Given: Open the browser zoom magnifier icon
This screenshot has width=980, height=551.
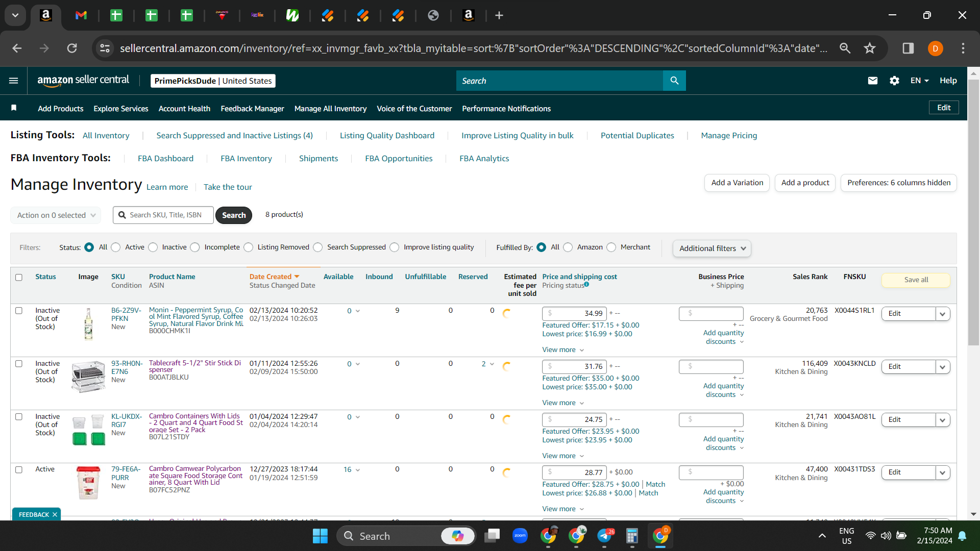Looking at the screenshot, I should tap(845, 48).
